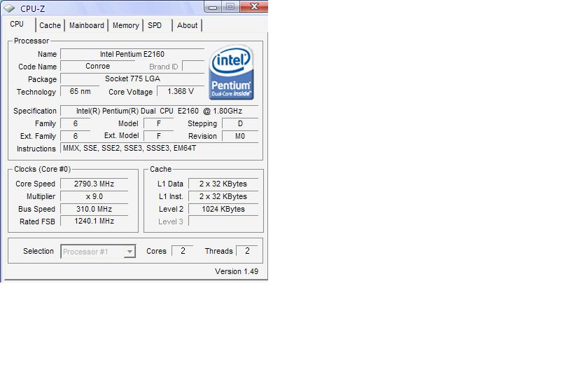Select the CPU tab

point(17,24)
